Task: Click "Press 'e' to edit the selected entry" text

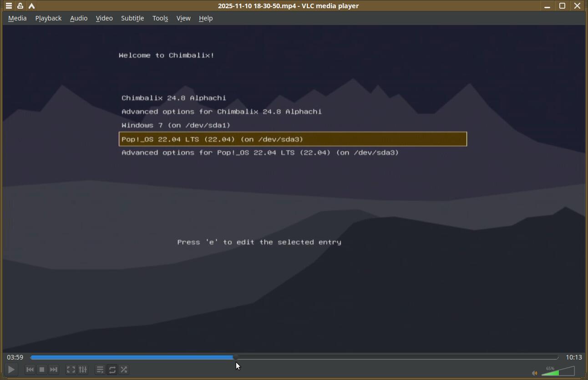Action: [259, 242]
